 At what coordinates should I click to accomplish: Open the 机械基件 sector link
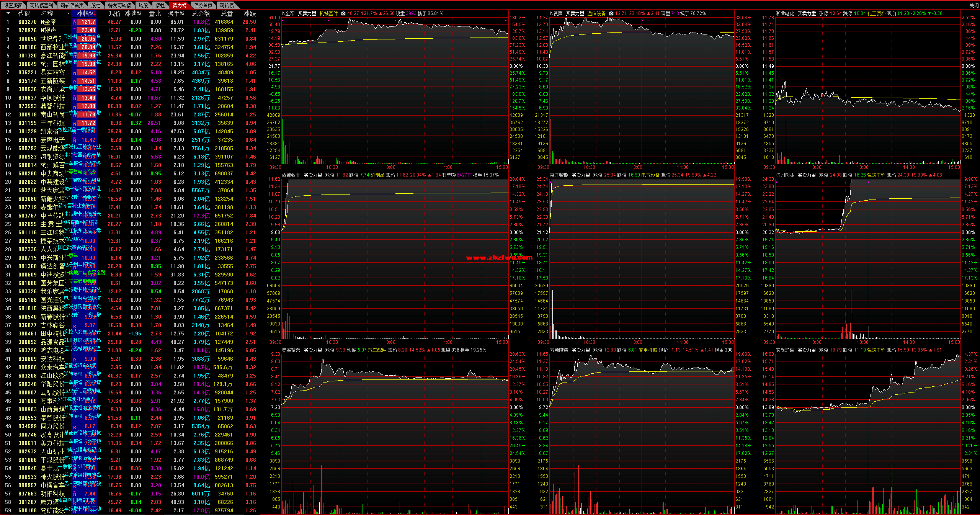point(328,13)
